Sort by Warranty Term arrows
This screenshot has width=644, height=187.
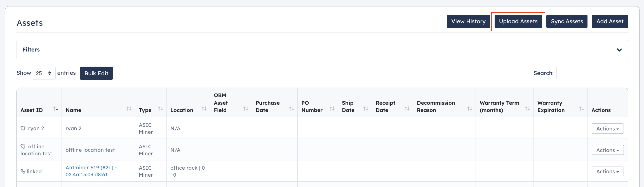528,109
